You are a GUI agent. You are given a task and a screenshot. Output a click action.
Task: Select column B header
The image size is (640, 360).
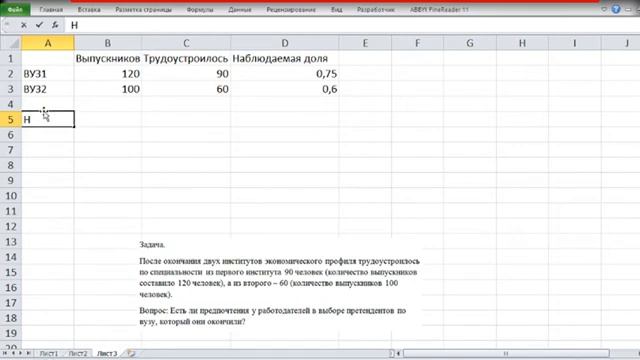108,43
